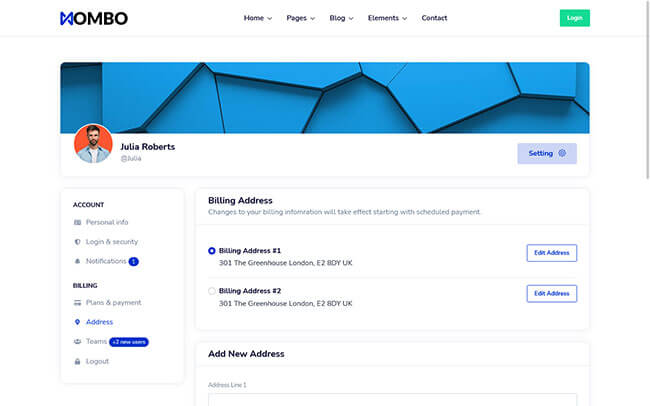Click the Mombo logo icon

click(x=67, y=18)
